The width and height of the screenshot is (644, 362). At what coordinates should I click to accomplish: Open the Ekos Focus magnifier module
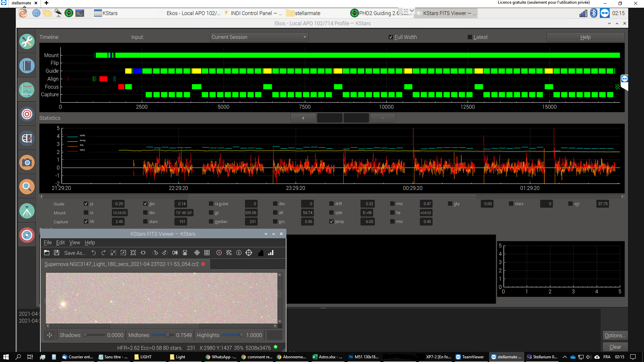point(27,187)
